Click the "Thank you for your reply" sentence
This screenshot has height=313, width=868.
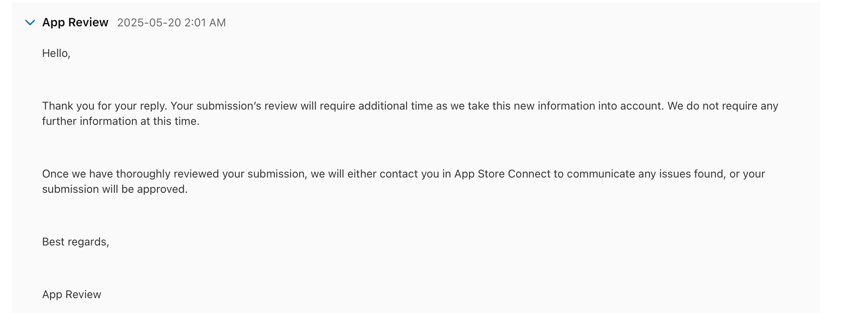(105, 106)
